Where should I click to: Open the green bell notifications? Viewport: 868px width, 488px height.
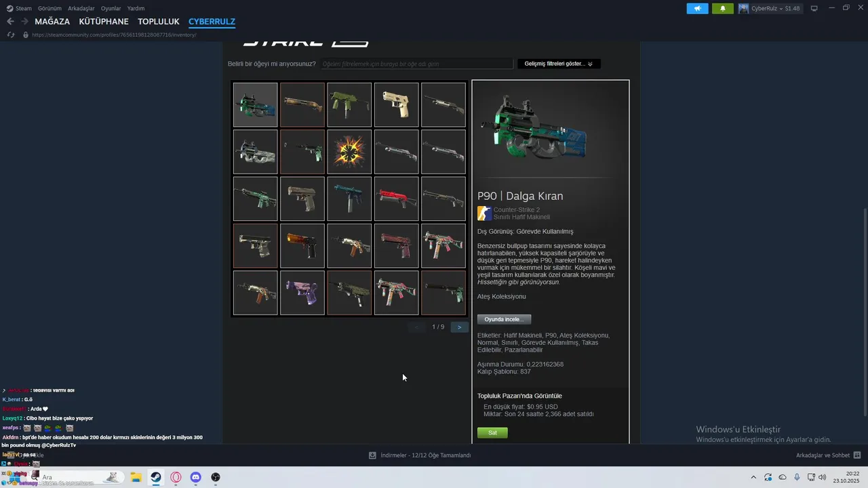click(722, 8)
